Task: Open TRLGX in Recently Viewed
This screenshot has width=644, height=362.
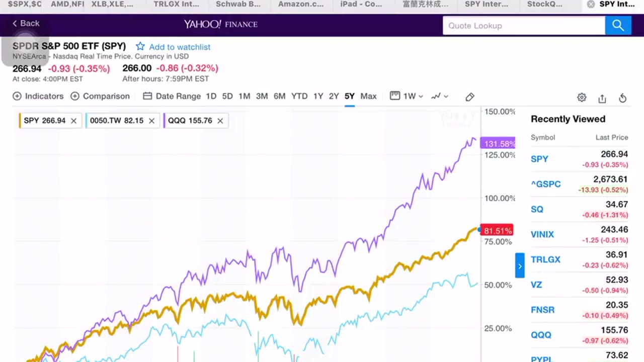Action: (545, 259)
